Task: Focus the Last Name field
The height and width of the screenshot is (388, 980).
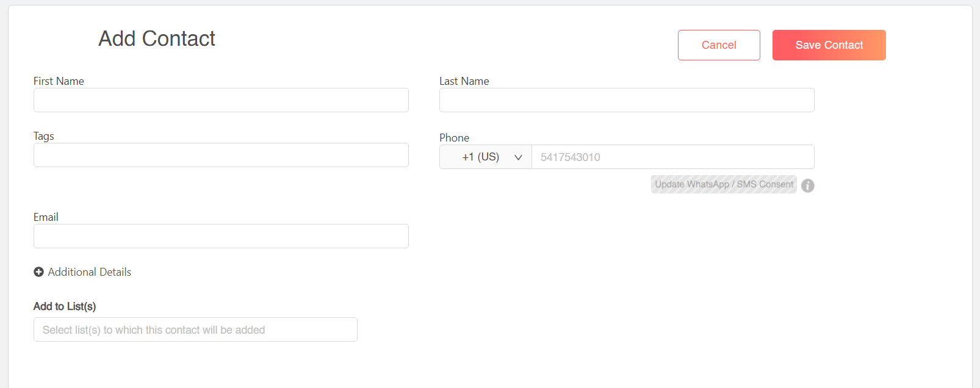Action: 627,100
